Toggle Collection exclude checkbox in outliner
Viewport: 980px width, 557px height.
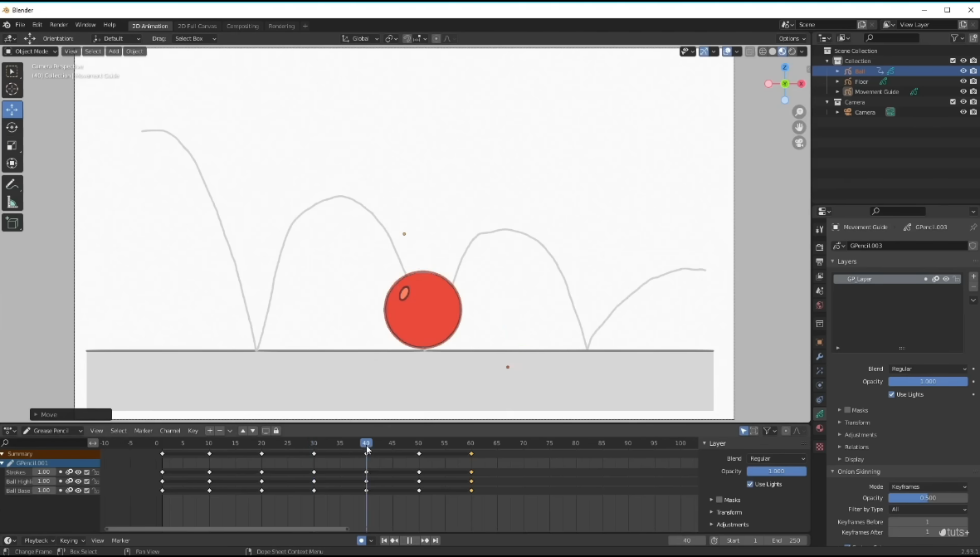click(x=953, y=61)
